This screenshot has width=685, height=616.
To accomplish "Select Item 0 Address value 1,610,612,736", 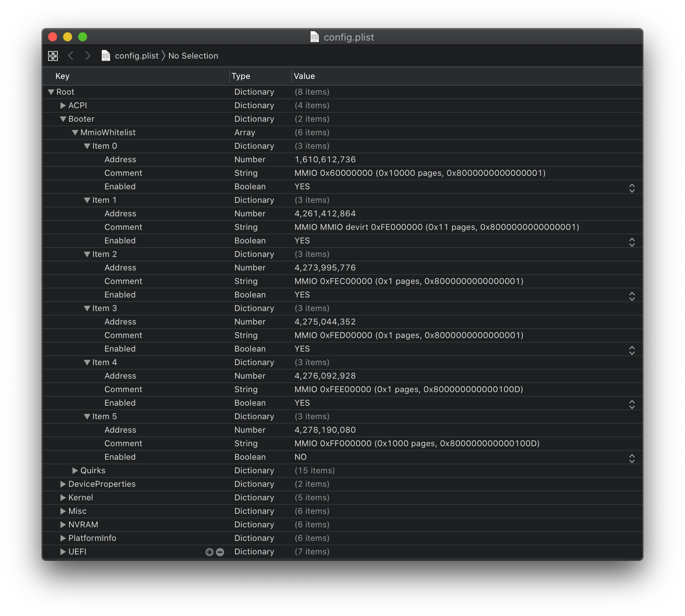I will click(325, 160).
